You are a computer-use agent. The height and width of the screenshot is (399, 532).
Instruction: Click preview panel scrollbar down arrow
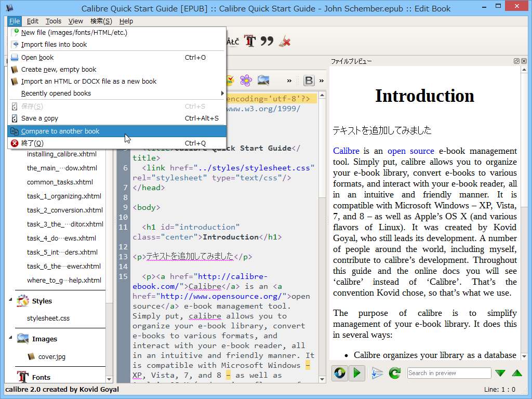524,356
